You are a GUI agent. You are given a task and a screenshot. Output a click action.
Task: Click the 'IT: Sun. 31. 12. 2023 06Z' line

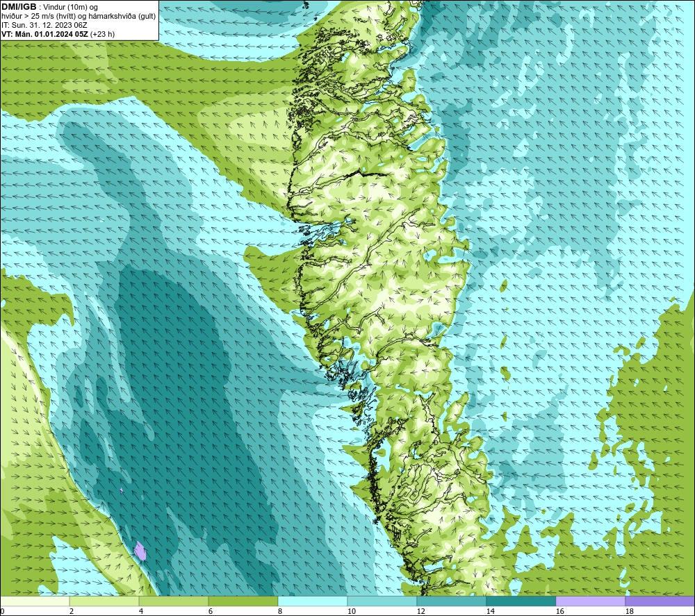click(x=44, y=25)
